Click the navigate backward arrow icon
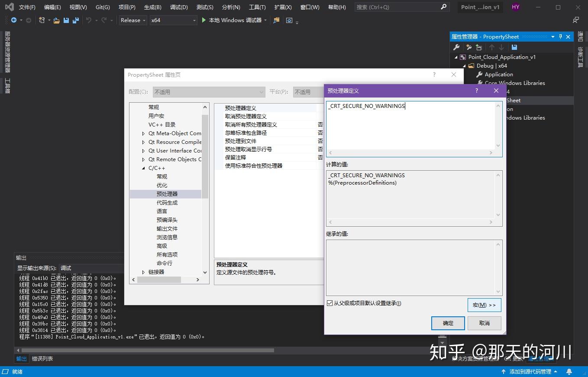Image resolution: width=588 pixels, height=377 pixels. [13, 20]
